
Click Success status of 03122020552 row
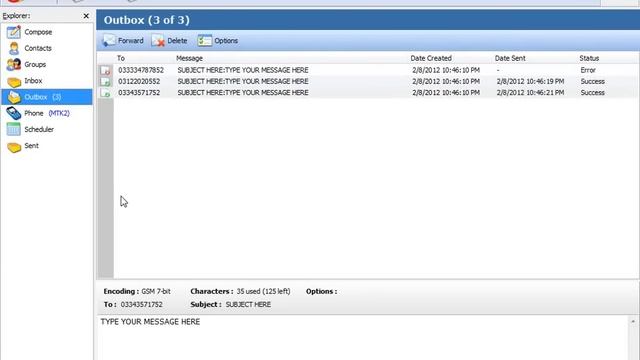click(593, 82)
